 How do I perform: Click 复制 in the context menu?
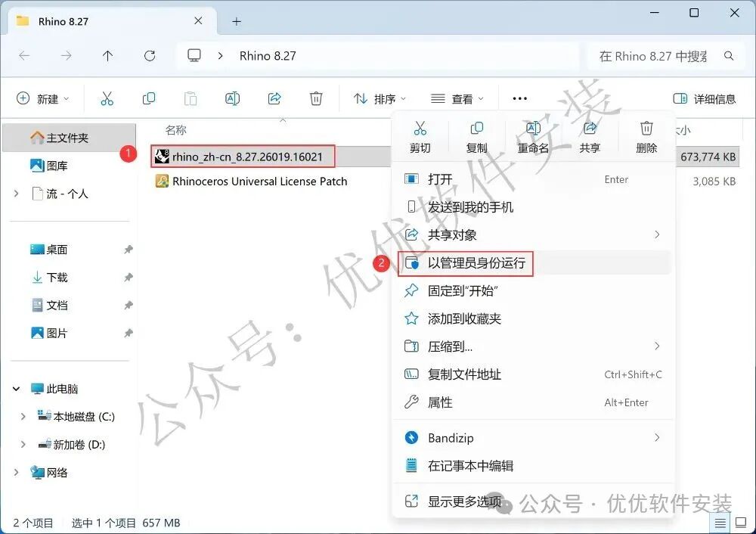pyautogui.click(x=476, y=138)
